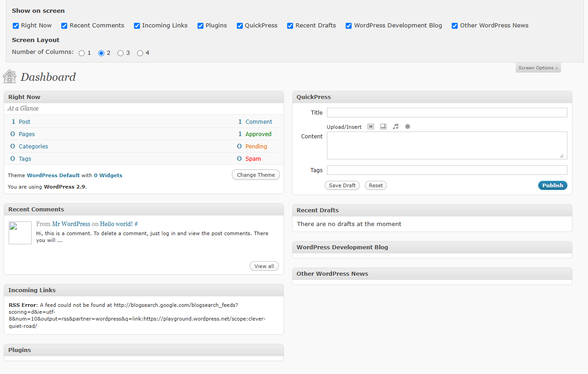Open the Post link in Right Now
This screenshot has height=374, width=588.
(x=25, y=122)
